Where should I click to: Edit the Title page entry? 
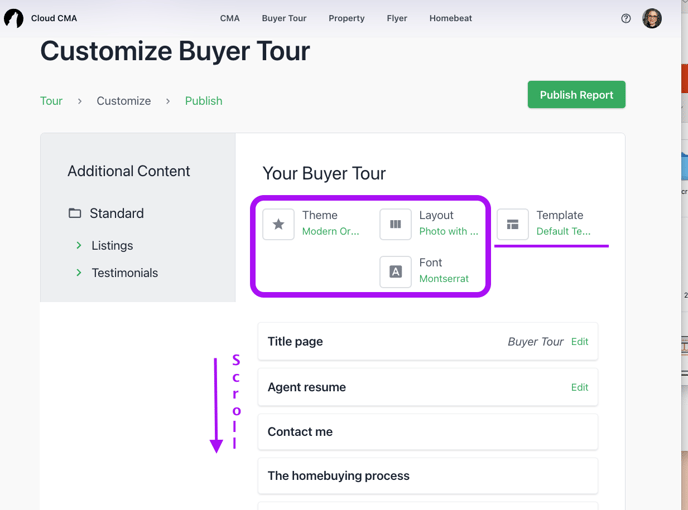[580, 341]
